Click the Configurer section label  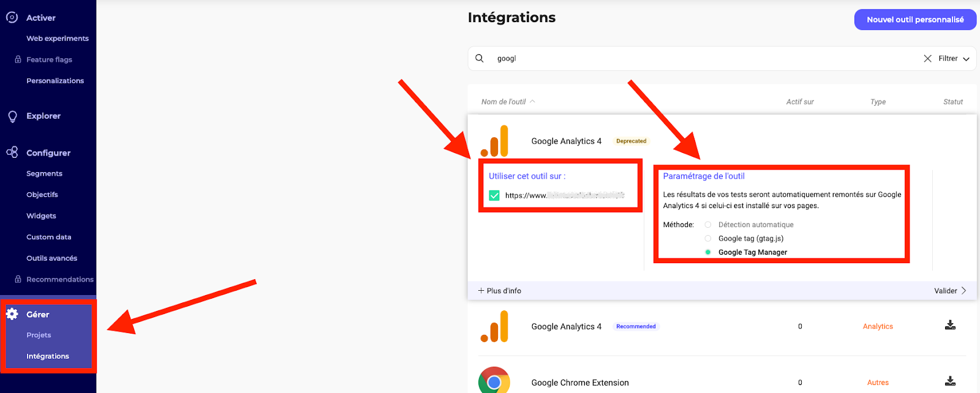[x=48, y=153]
